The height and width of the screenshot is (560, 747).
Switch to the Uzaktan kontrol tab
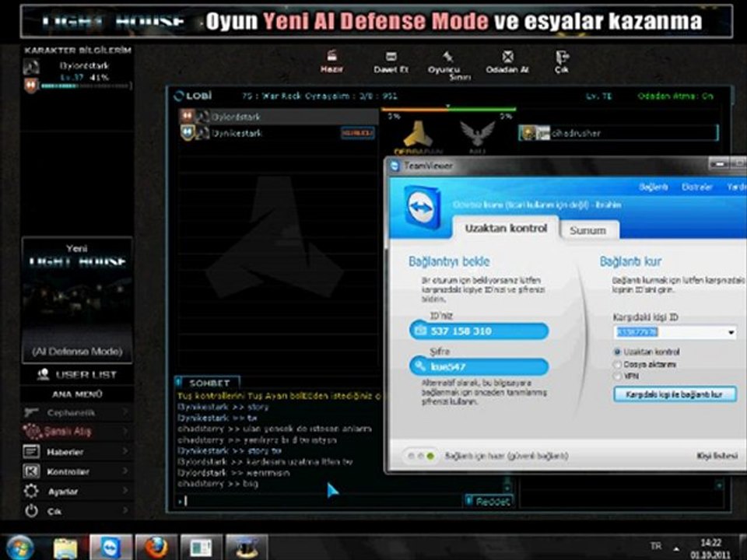click(x=506, y=228)
